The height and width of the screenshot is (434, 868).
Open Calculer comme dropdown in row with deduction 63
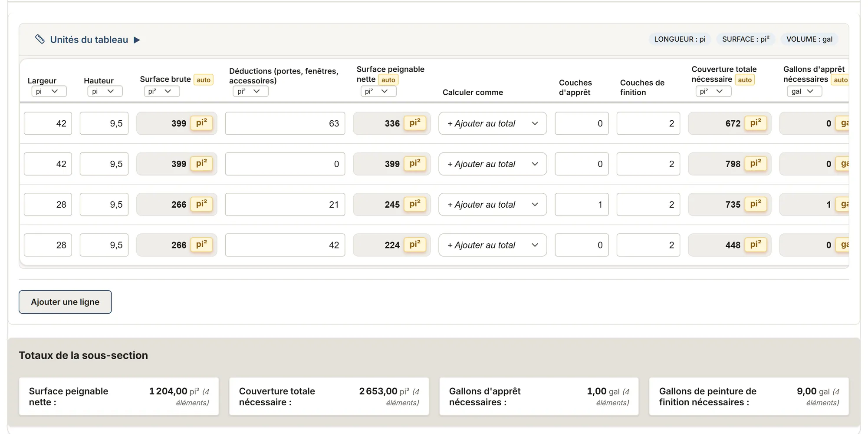(493, 123)
